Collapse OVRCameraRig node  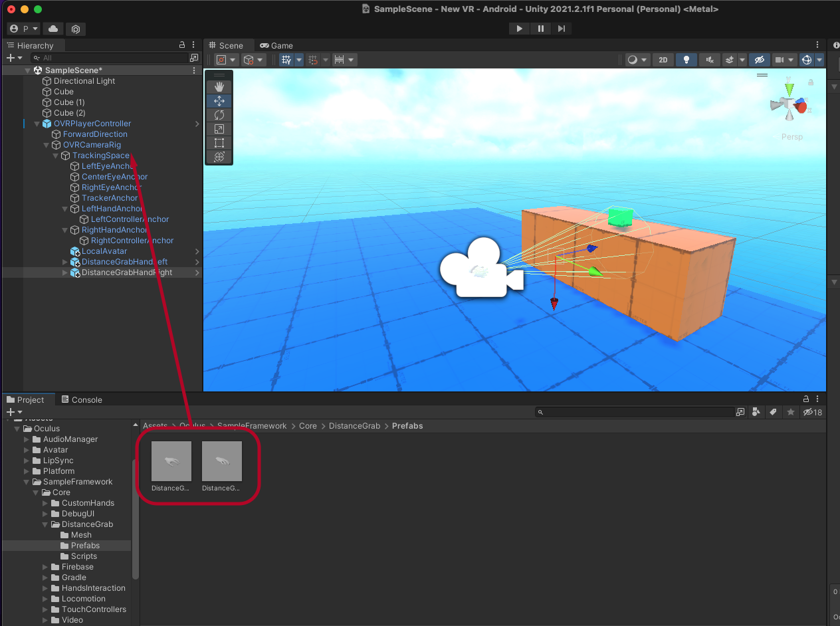coord(47,145)
